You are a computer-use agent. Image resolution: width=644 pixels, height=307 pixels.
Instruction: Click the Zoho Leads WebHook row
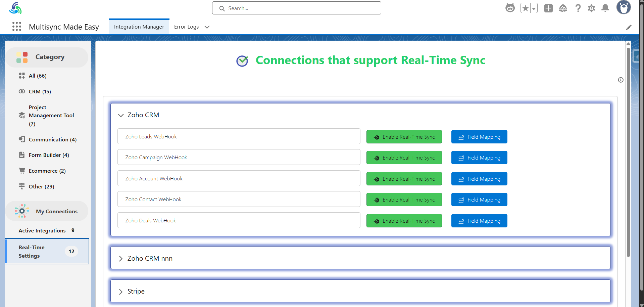tap(239, 136)
